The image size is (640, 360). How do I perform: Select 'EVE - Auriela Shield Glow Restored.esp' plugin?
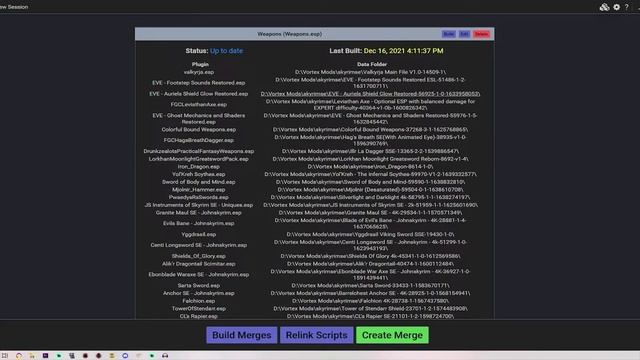coord(199,94)
